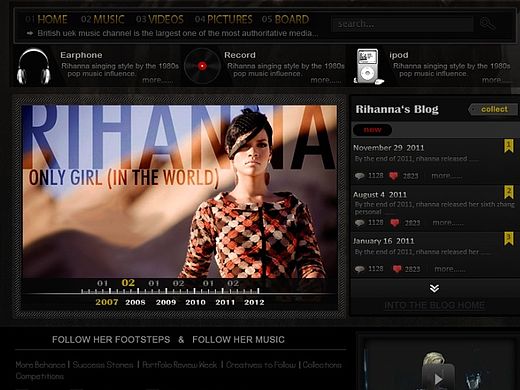Like the August 4 post heart
This screenshot has width=520, height=390.
click(x=395, y=223)
